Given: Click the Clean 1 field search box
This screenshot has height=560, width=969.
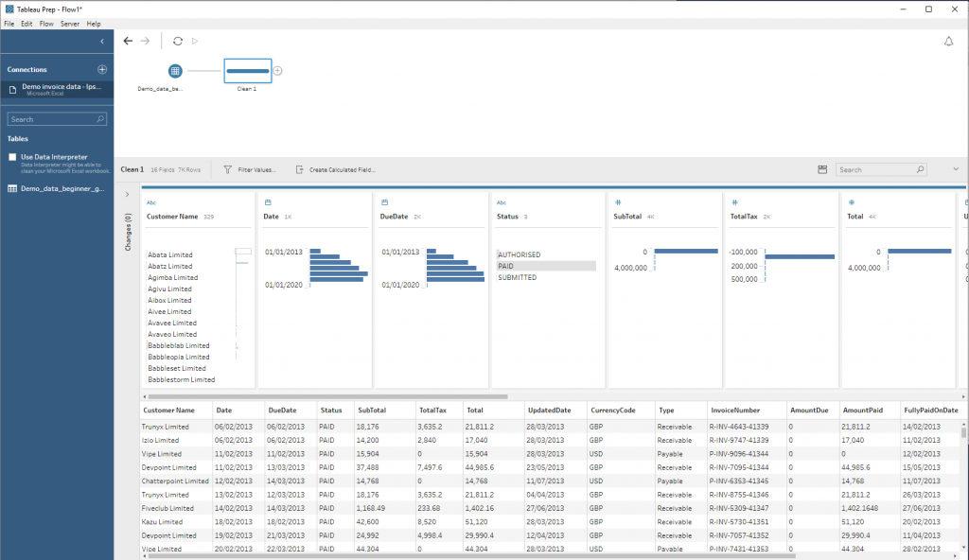Looking at the screenshot, I should click(881, 169).
